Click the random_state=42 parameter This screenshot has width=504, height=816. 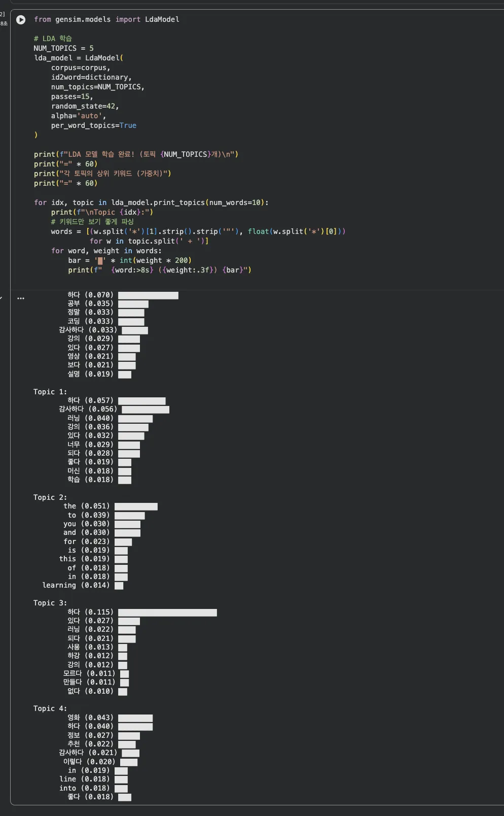click(85, 106)
